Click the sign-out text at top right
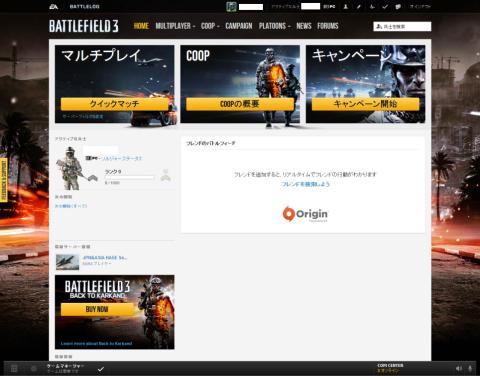The height and width of the screenshot is (376, 480). point(420,6)
